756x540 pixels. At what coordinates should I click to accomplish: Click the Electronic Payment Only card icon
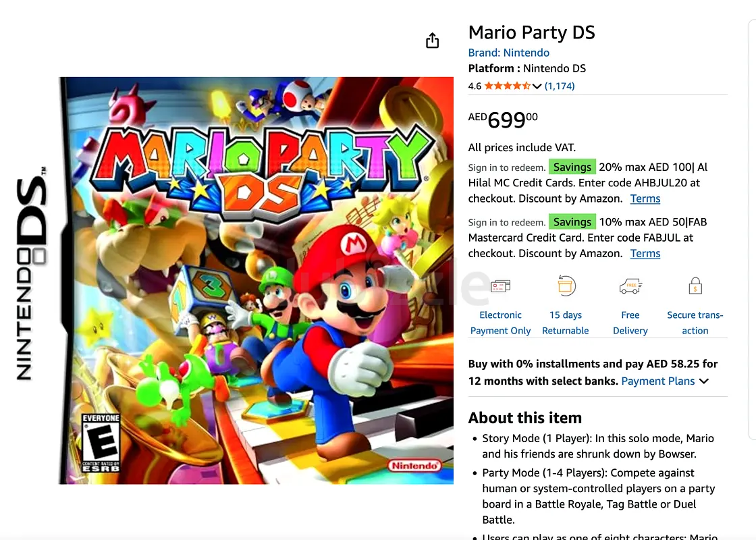(500, 286)
